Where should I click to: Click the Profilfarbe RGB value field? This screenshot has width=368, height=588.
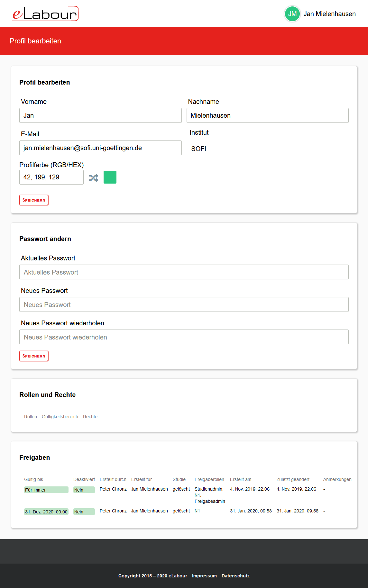51,177
